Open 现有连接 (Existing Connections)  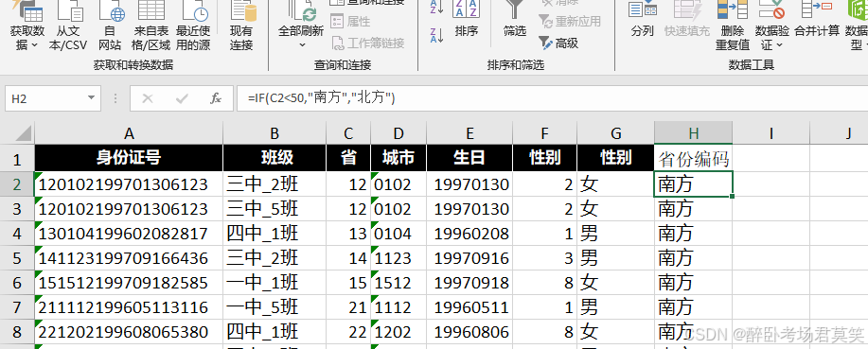pos(241,26)
